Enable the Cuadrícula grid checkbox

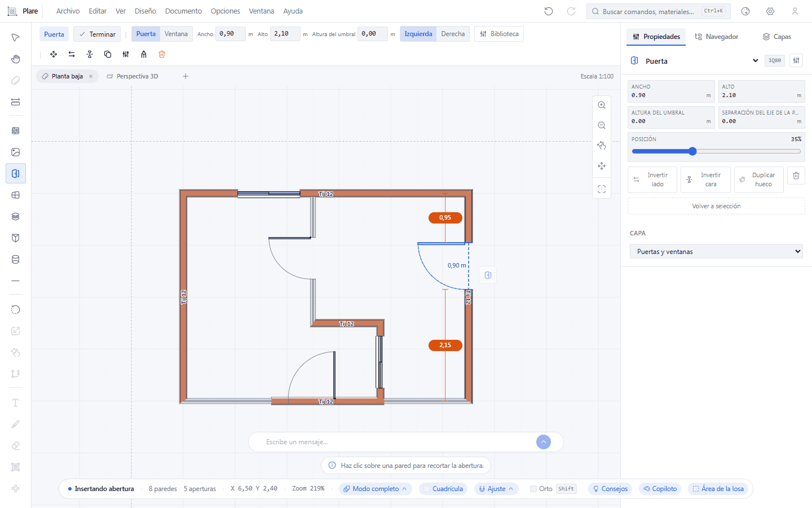(x=427, y=489)
